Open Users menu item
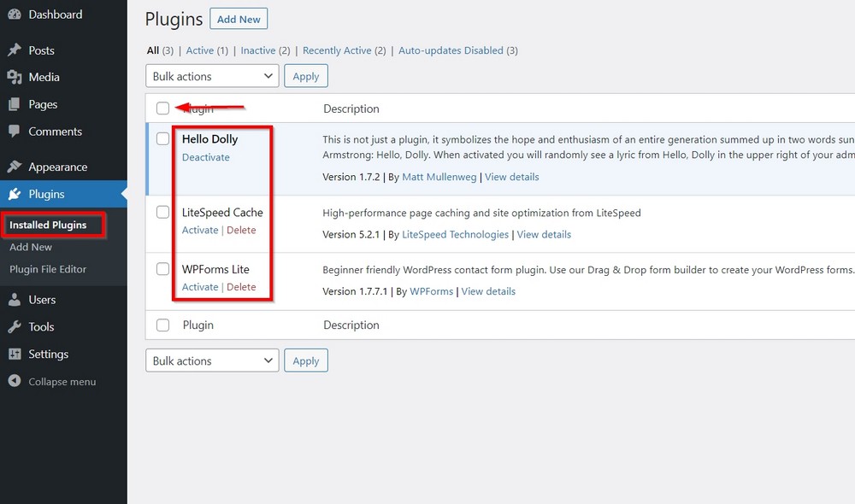 click(42, 300)
